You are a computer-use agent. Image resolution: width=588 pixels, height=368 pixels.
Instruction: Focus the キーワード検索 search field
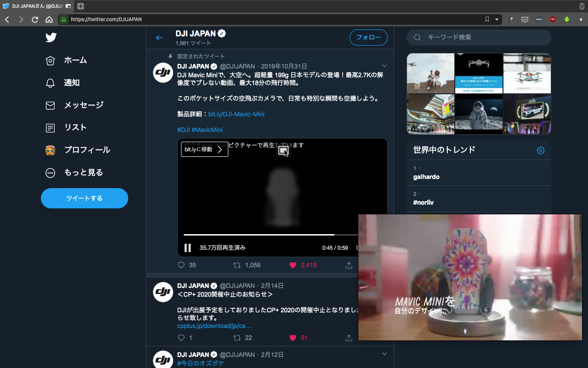479,37
